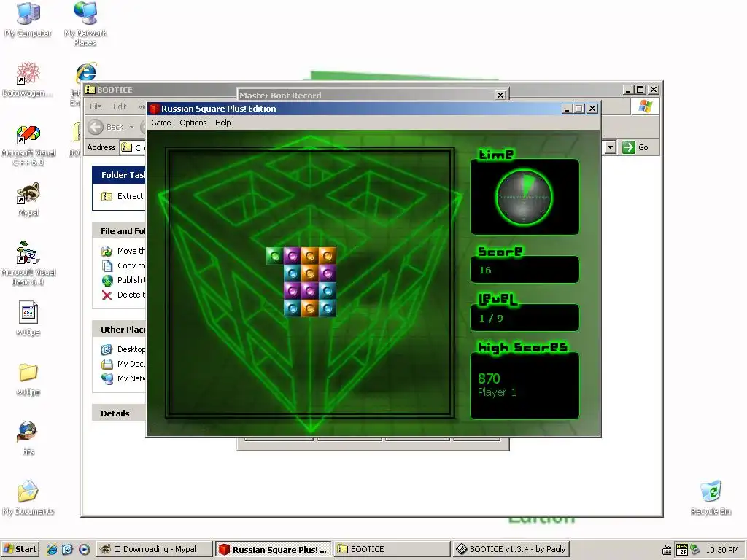Click the Back button in BOOTICE explorer
Viewport: 747px width, 560px height.
click(106, 127)
